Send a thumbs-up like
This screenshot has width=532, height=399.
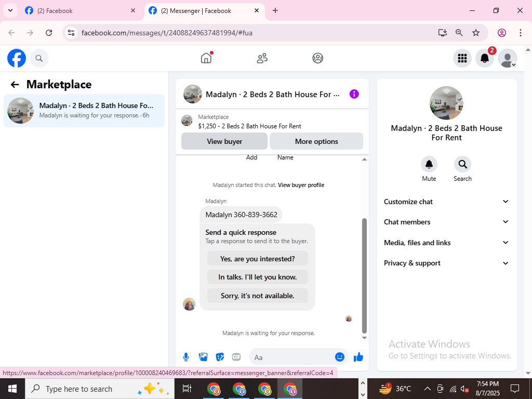(x=358, y=357)
